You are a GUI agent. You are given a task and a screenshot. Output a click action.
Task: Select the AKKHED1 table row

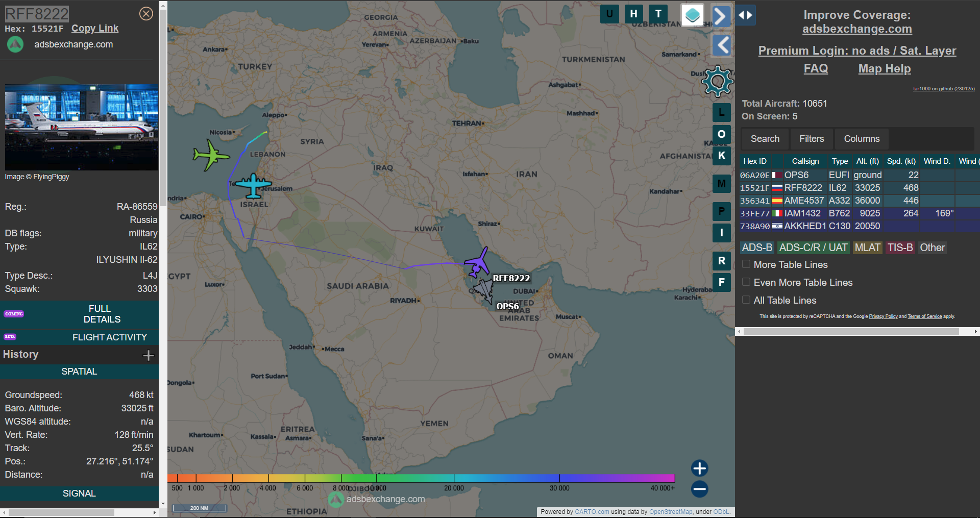860,226
